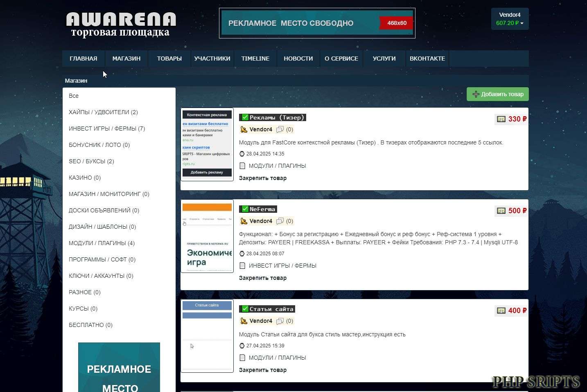Click the banknote icon beside the 330 ₽ price
587x392 pixels.
(x=501, y=119)
